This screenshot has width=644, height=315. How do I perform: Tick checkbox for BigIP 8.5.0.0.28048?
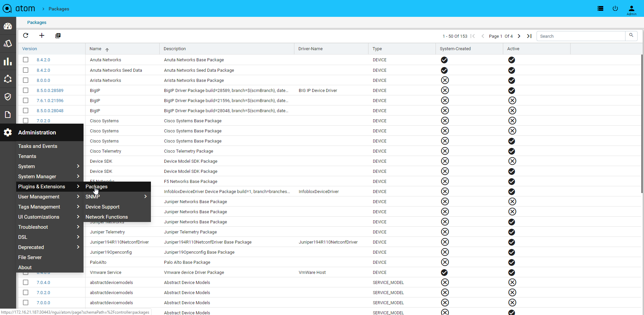coord(26,111)
